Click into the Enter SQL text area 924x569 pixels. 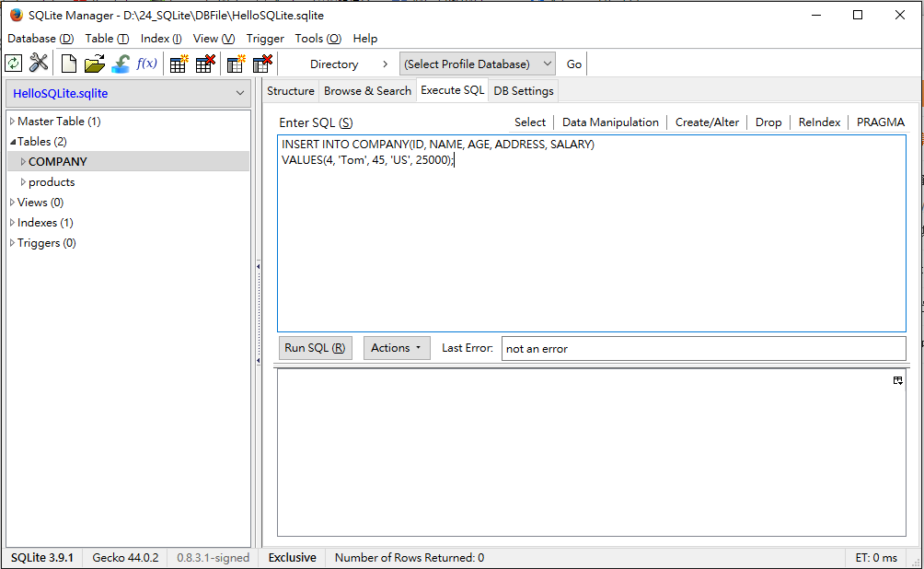592,234
